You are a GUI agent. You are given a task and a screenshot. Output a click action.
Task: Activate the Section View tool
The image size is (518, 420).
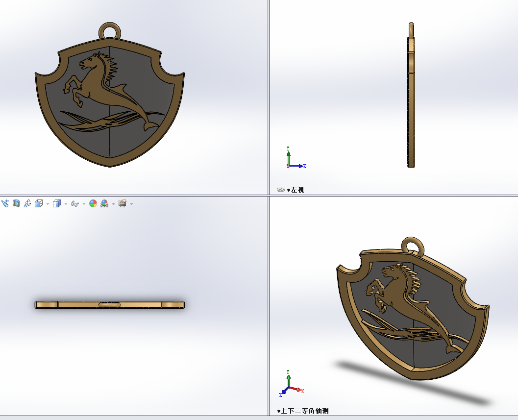point(16,203)
